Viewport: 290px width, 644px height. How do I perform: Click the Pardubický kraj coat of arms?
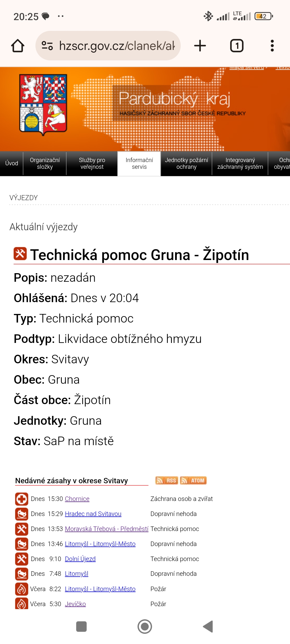click(x=43, y=105)
